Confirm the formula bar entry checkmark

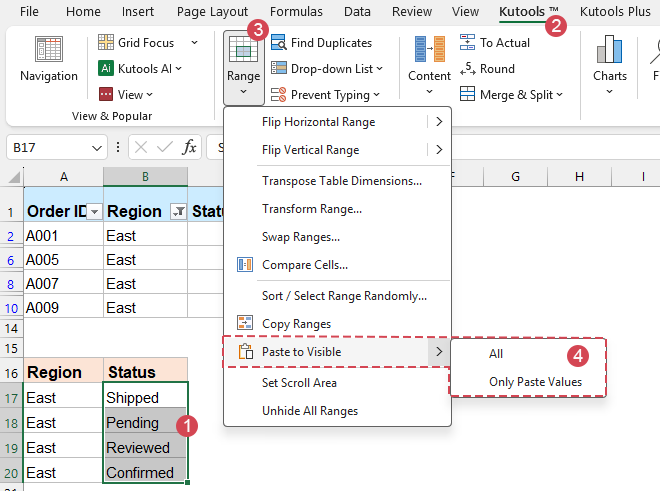(x=165, y=147)
